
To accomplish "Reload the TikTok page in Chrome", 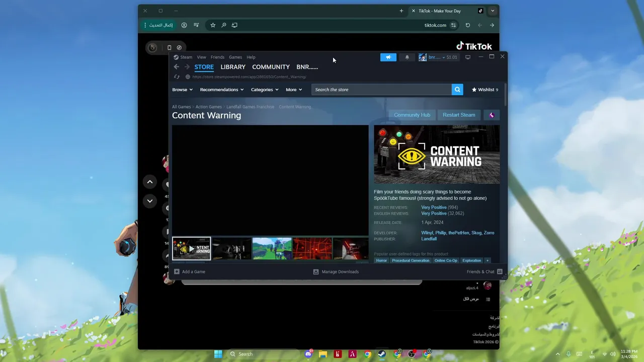I will click(467, 25).
